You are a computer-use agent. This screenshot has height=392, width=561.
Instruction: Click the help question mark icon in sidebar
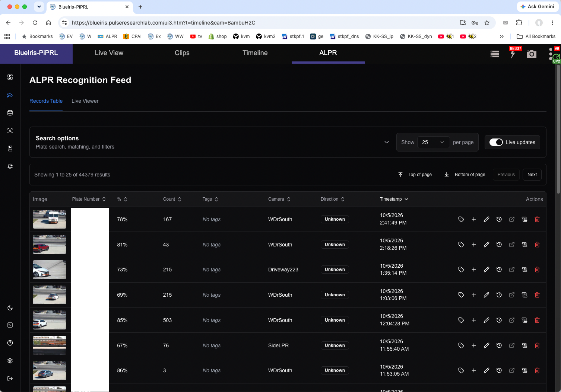[x=10, y=343]
